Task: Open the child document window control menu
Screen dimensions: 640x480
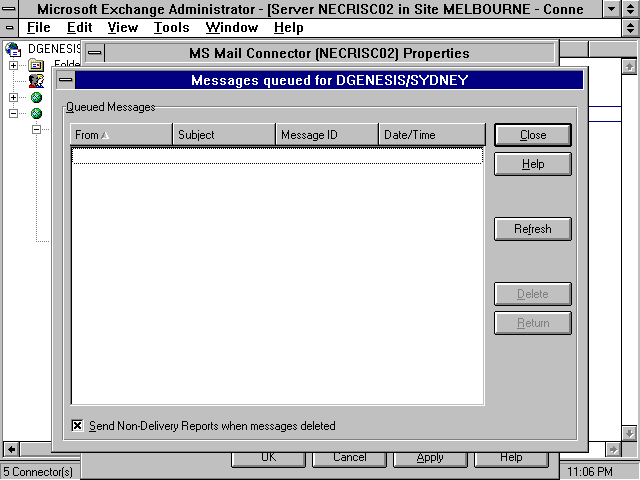Action: pos(9,28)
